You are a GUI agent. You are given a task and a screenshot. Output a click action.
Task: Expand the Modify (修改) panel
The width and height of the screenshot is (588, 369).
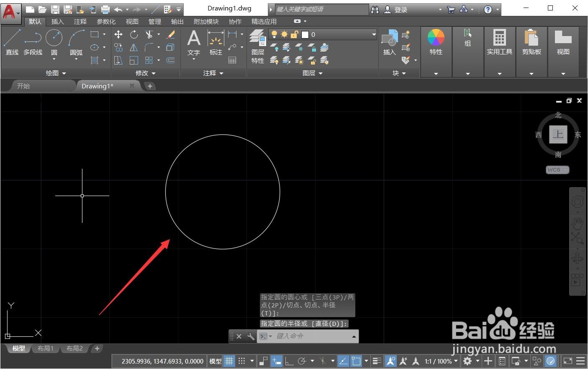(x=146, y=73)
